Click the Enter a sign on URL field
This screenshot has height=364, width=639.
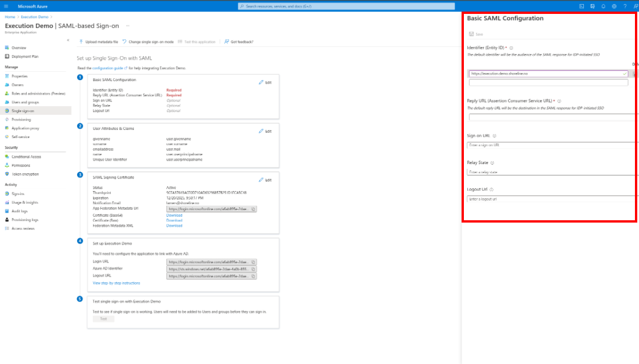tap(553, 145)
